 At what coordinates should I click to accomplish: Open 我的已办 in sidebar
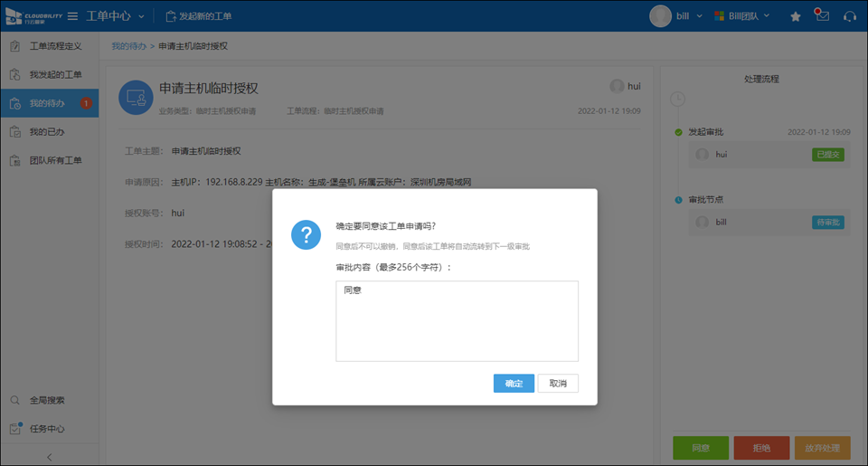click(49, 132)
